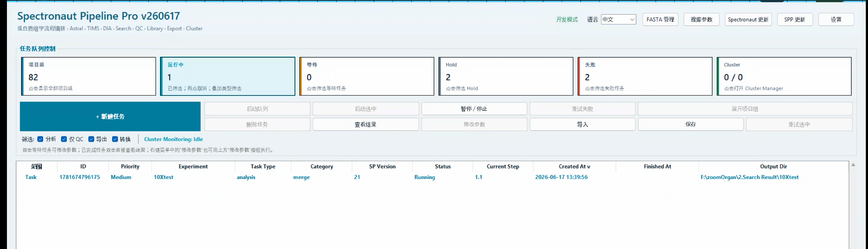Toggle the 运行中 filter card
868x249 pixels.
(227, 76)
